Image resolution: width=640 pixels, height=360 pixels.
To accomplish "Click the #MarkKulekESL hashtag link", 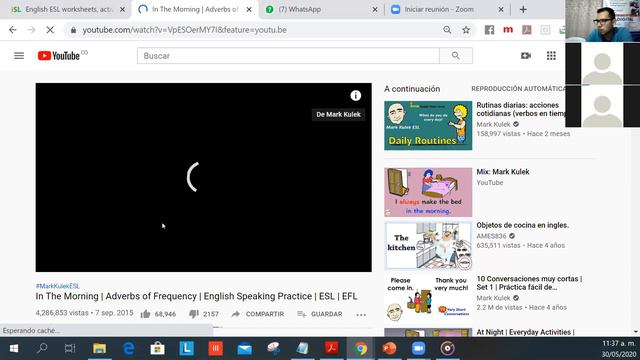I will pos(58,286).
